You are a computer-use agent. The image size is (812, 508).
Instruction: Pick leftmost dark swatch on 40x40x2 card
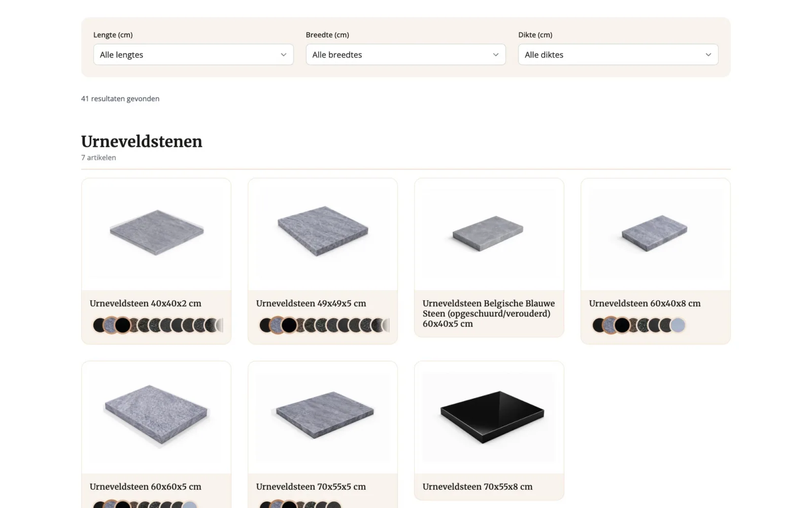point(99,325)
